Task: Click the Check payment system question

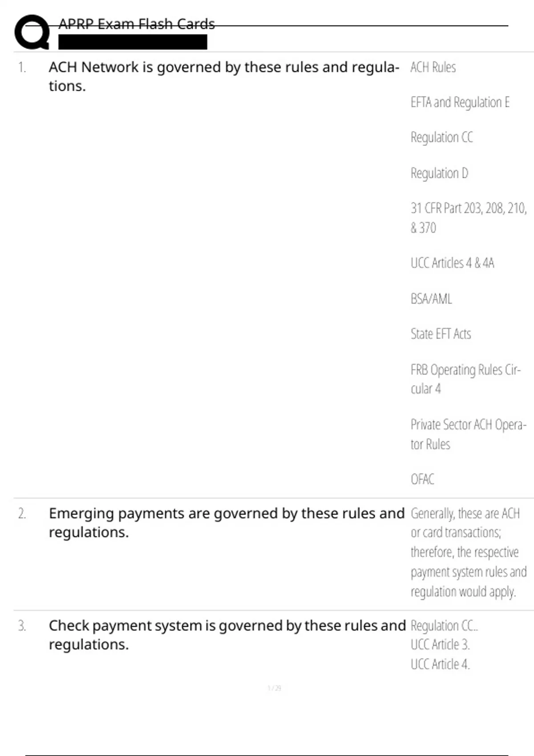Action: (227, 635)
